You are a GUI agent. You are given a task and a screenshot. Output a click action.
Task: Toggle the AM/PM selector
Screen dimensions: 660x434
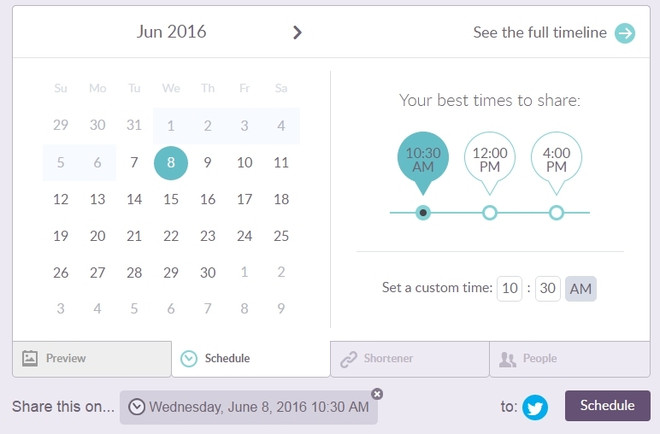[x=580, y=289]
